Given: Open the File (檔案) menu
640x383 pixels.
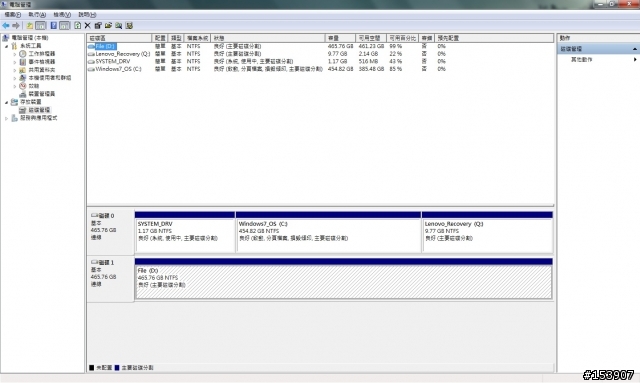Looking at the screenshot, I should coord(12,15).
